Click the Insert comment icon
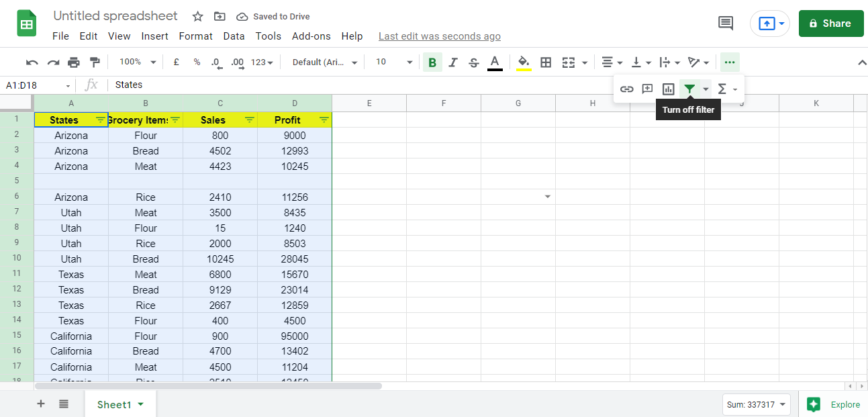The height and width of the screenshot is (417, 868). pyautogui.click(x=648, y=89)
